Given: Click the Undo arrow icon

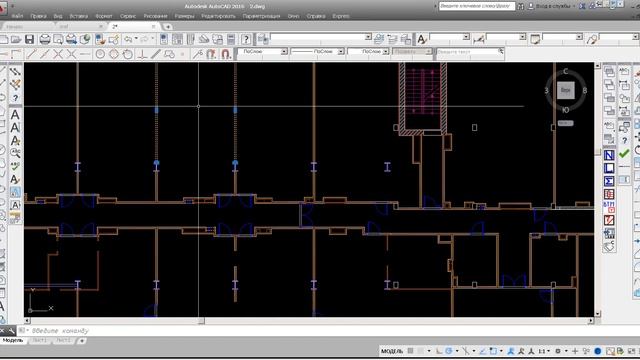Looking at the screenshot, I should coord(128,39).
